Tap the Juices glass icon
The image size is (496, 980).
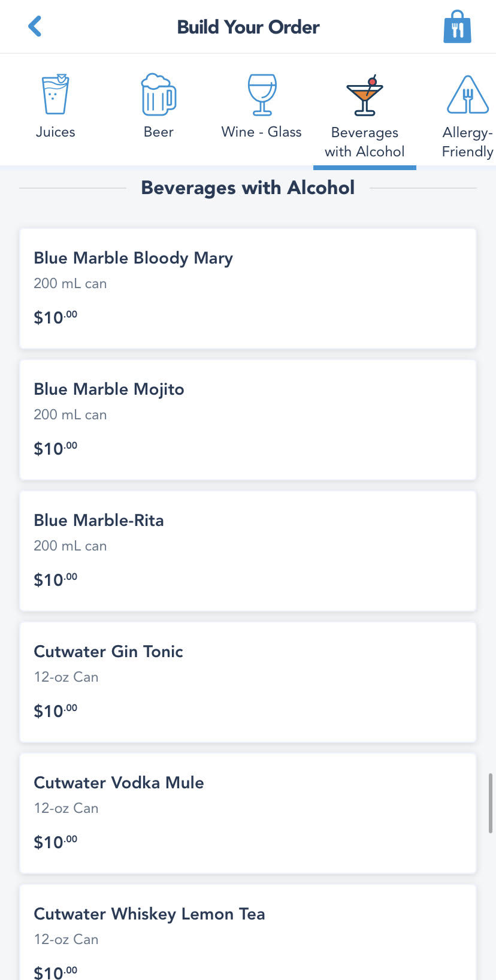(55, 94)
